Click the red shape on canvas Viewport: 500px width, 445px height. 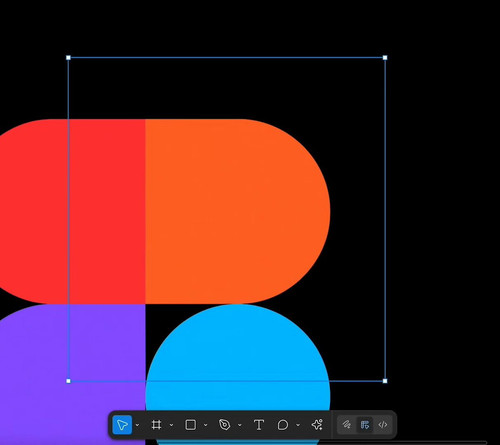(x=72, y=211)
